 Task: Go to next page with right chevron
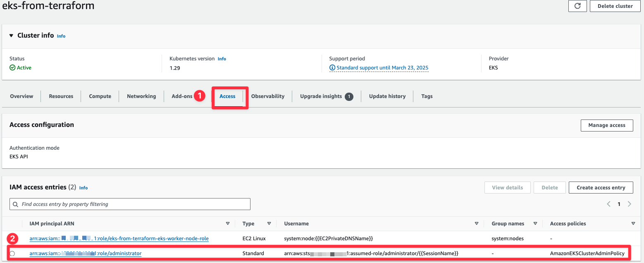630,204
